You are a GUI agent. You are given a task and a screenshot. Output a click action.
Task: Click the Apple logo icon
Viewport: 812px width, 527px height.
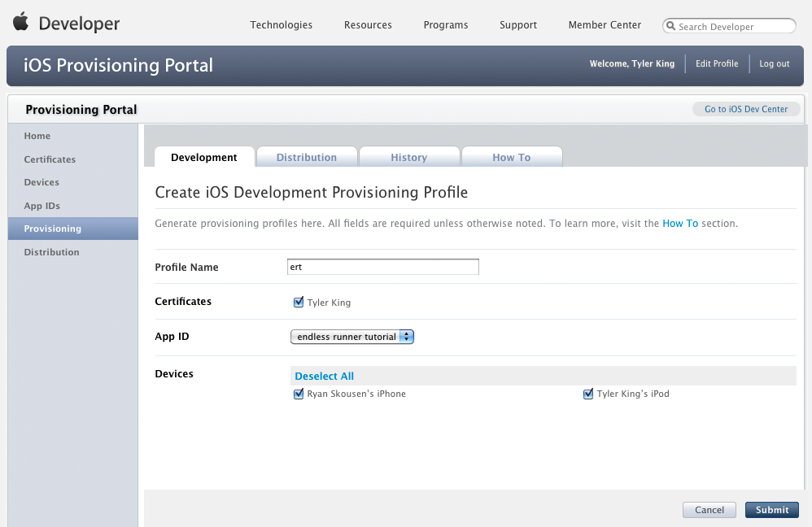20,22
